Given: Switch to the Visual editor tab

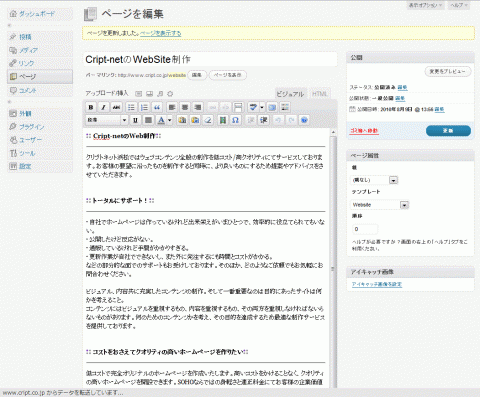Looking at the screenshot, I should point(290,94).
